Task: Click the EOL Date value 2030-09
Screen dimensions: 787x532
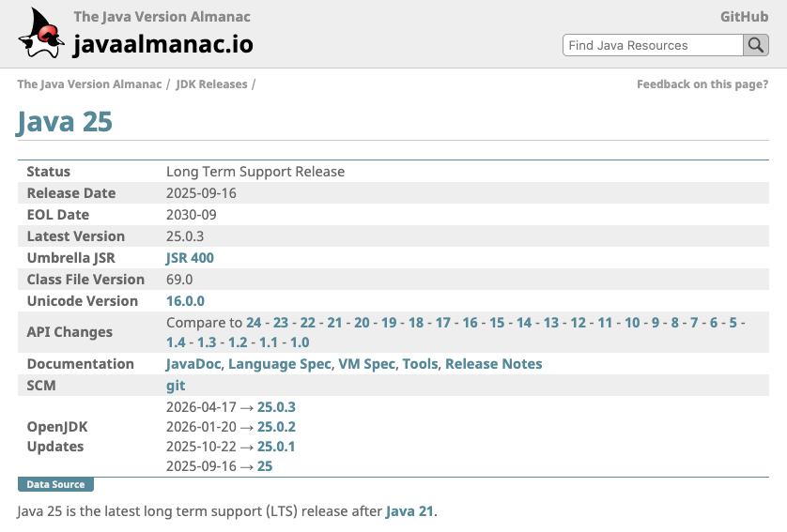Action: coord(192,215)
